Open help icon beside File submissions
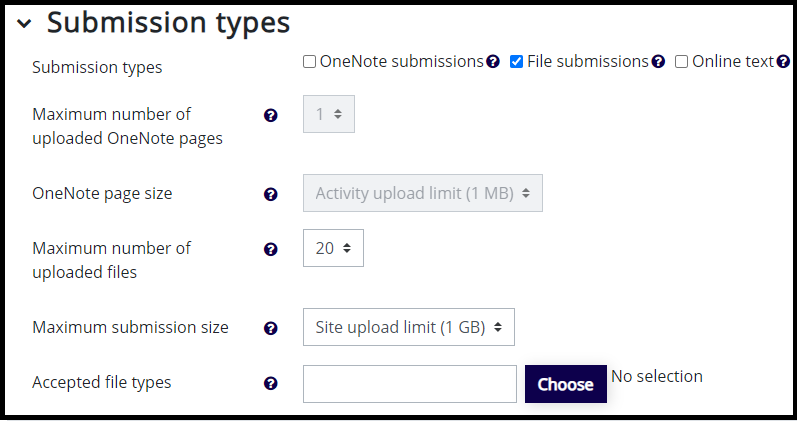 [658, 62]
